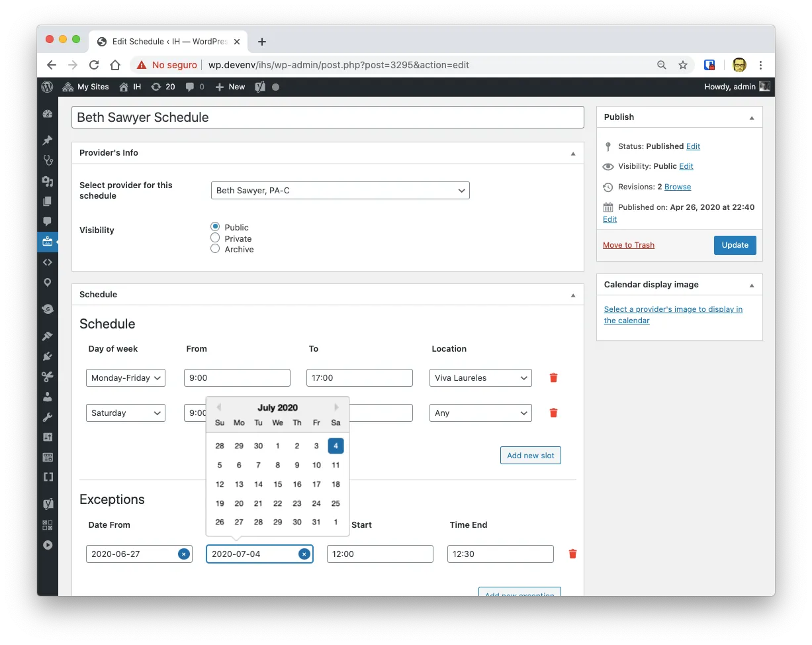
Task: Select July 15 in the calendar
Action: pos(278,484)
